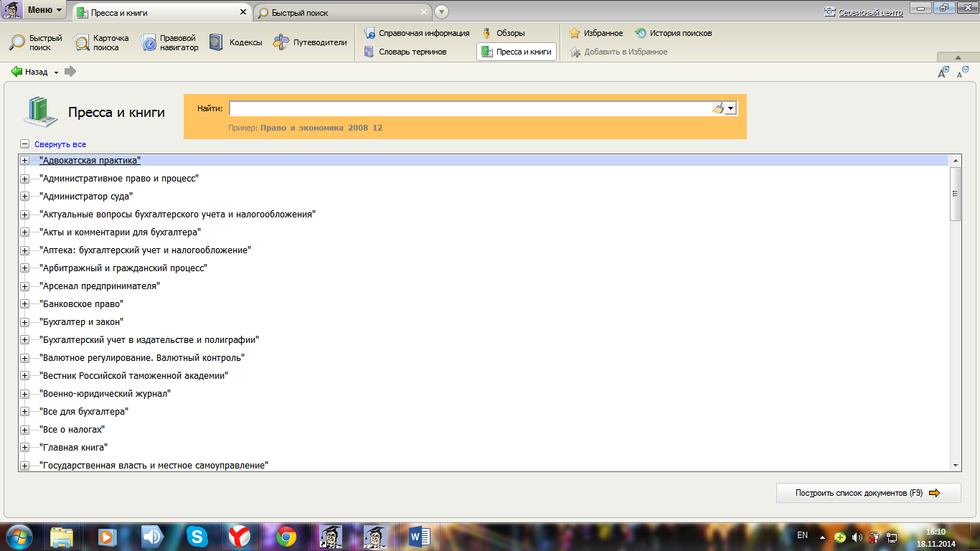Select "Валютное регулирование. Валютный контроль"
This screenshot has height=551, width=980.
142,358
